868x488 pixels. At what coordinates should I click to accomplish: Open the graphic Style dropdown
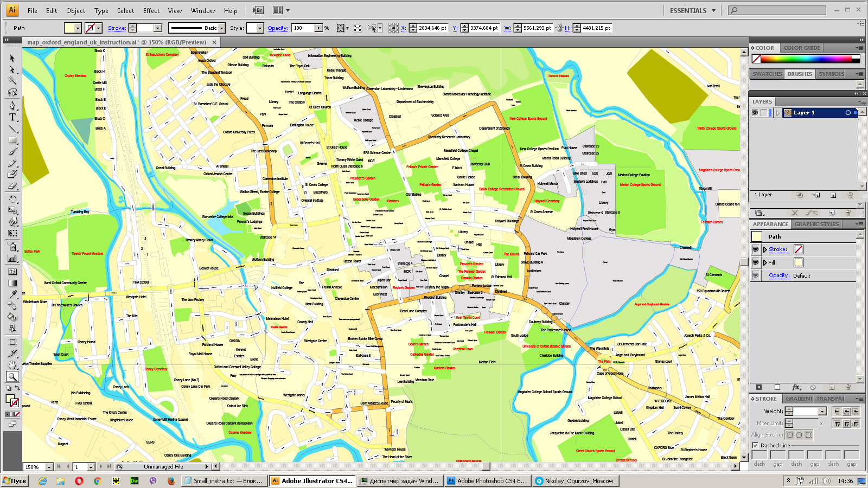[260, 28]
